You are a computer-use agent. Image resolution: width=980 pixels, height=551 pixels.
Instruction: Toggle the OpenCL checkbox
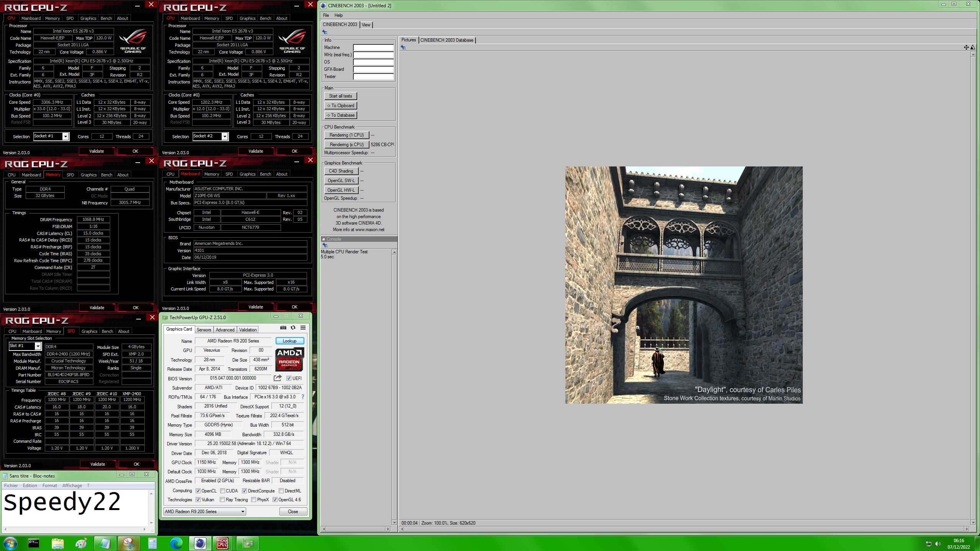tap(198, 491)
